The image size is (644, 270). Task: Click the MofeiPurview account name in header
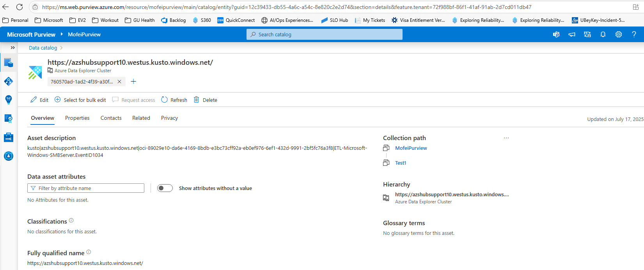84,34
